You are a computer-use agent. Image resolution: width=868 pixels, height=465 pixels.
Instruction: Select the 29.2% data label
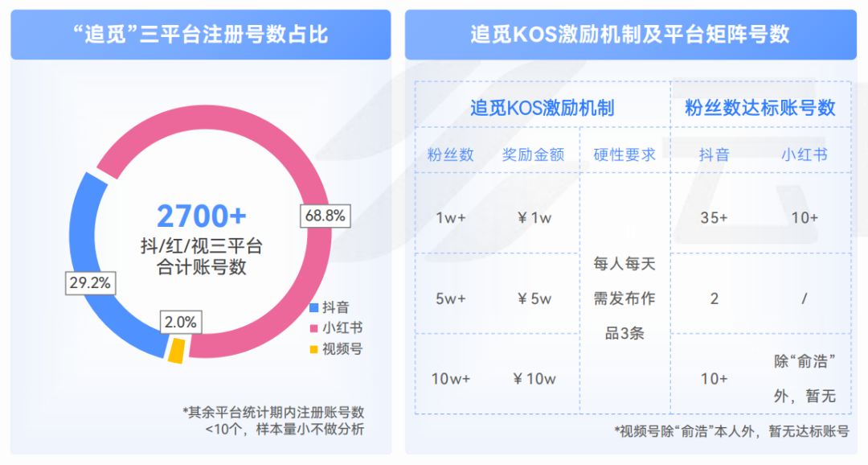[x=90, y=282]
